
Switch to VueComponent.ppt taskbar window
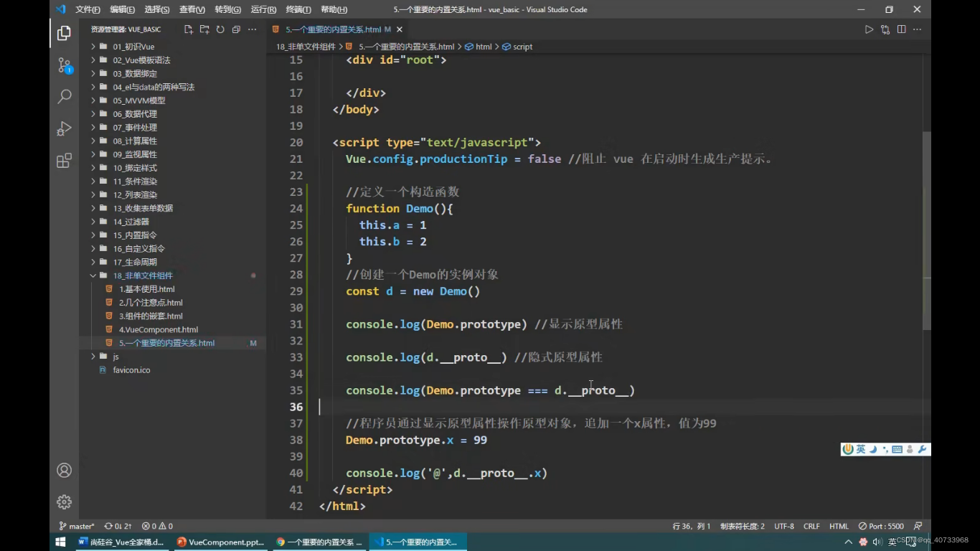tap(220, 542)
